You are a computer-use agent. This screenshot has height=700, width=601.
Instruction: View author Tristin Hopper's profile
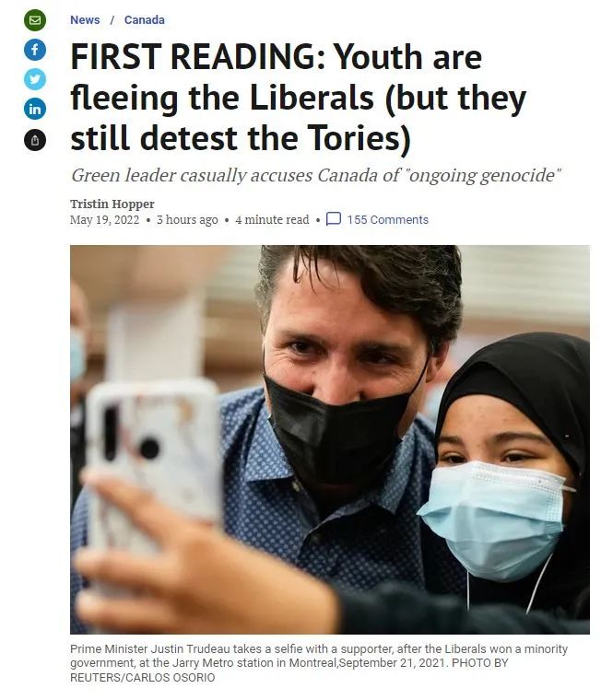[x=112, y=204]
